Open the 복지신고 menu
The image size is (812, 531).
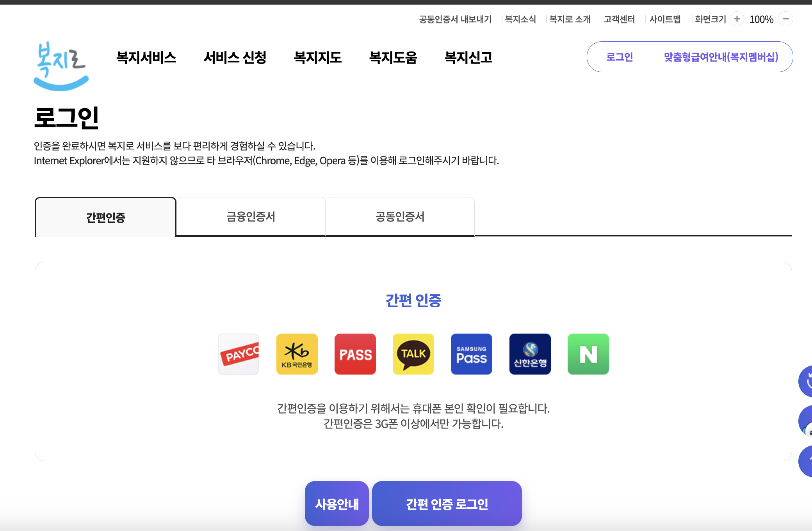point(468,57)
